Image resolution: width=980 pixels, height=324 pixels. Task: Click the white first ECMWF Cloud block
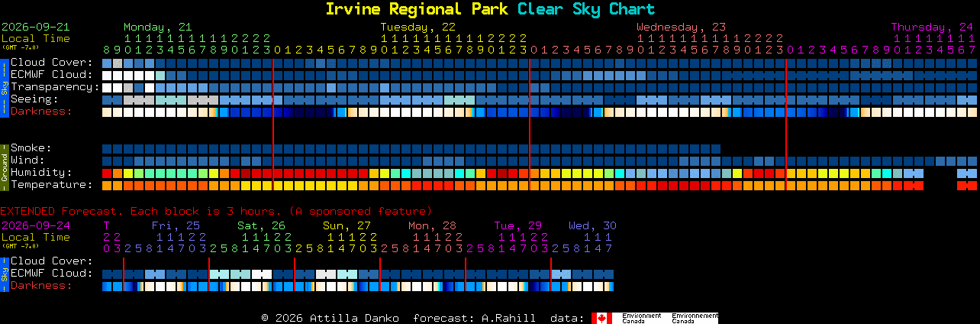[x=107, y=76]
